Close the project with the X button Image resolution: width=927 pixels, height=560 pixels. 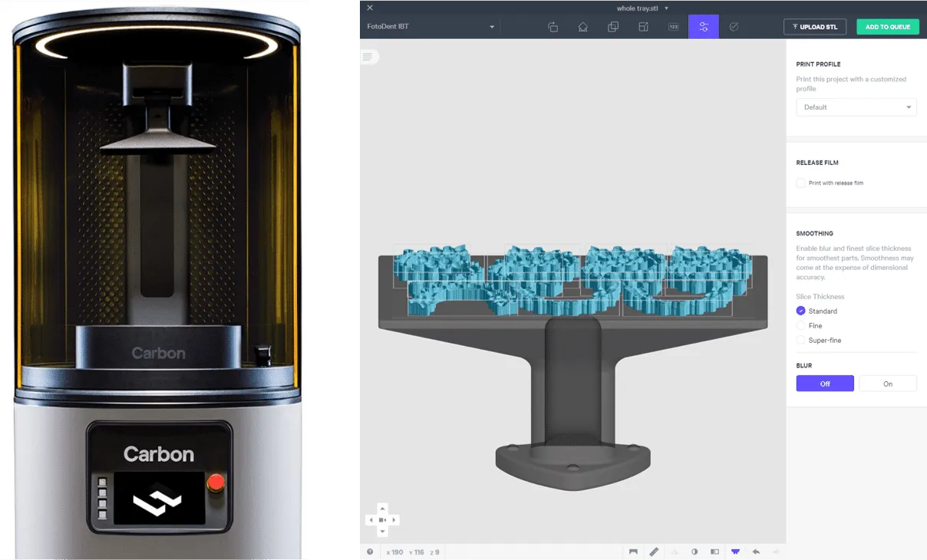pyautogui.click(x=370, y=8)
